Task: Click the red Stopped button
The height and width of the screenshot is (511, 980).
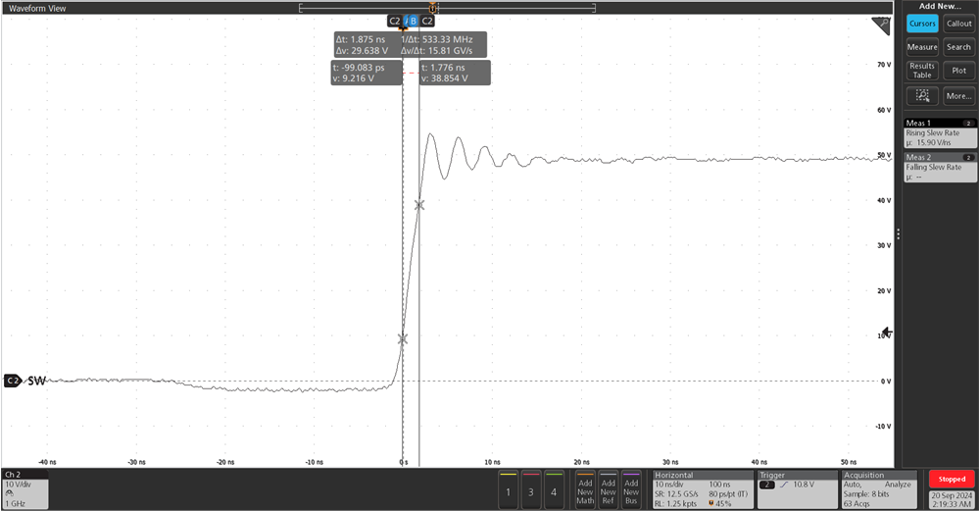Action: [x=951, y=480]
